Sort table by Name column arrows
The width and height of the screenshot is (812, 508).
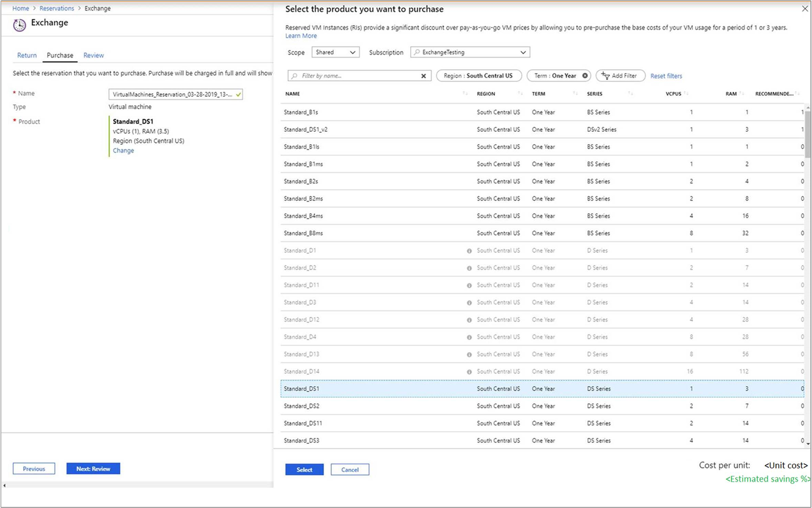(465, 94)
